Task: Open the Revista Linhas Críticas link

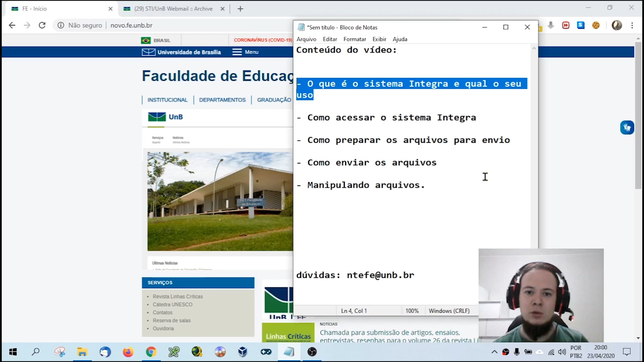Action: coord(178,296)
